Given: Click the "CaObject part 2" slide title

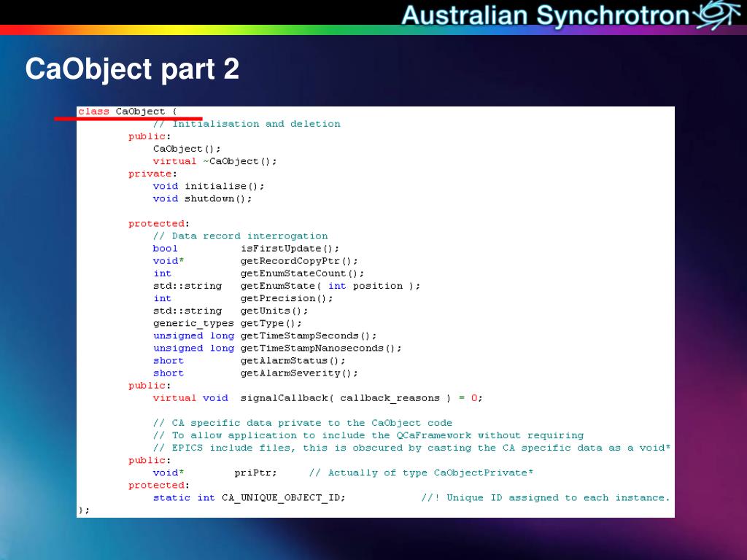Looking at the screenshot, I should click(x=132, y=69).
